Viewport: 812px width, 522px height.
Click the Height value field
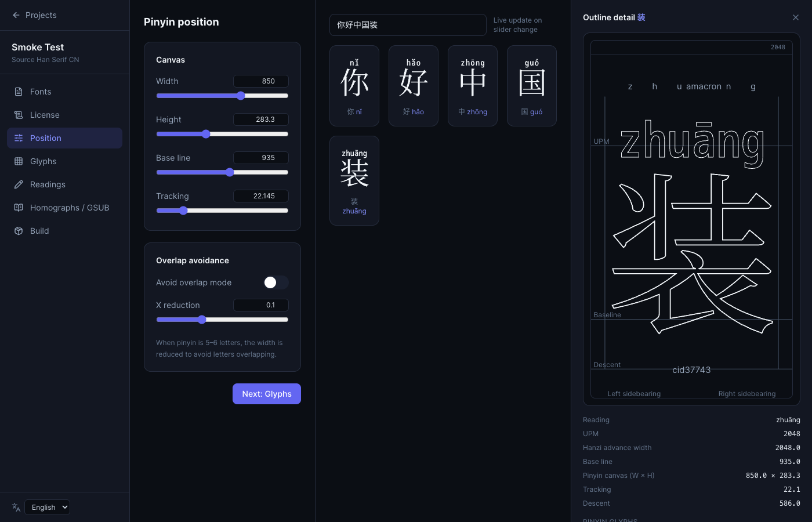point(261,119)
